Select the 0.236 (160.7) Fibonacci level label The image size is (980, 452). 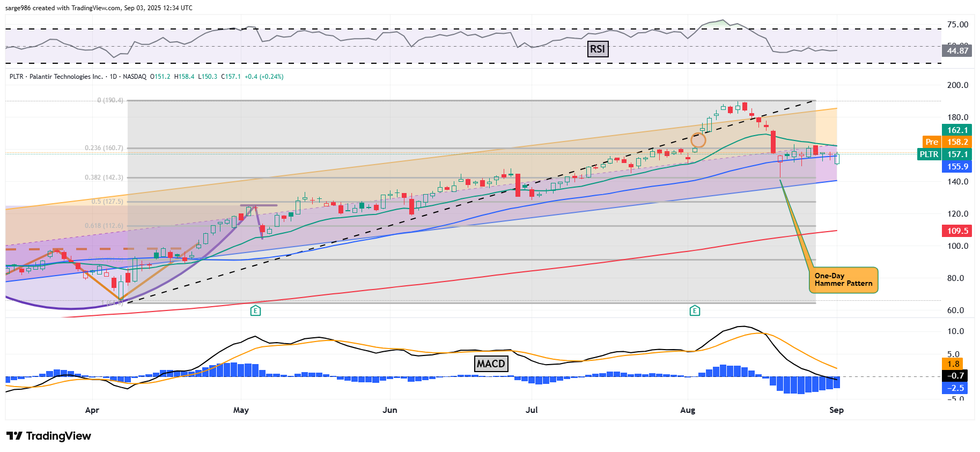104,148
